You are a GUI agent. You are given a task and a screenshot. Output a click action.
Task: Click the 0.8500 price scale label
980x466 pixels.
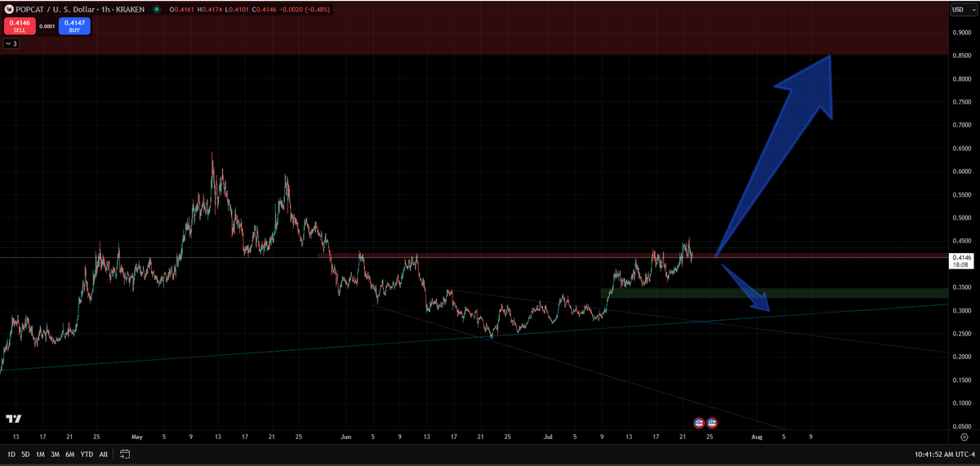tap(960, 55)
